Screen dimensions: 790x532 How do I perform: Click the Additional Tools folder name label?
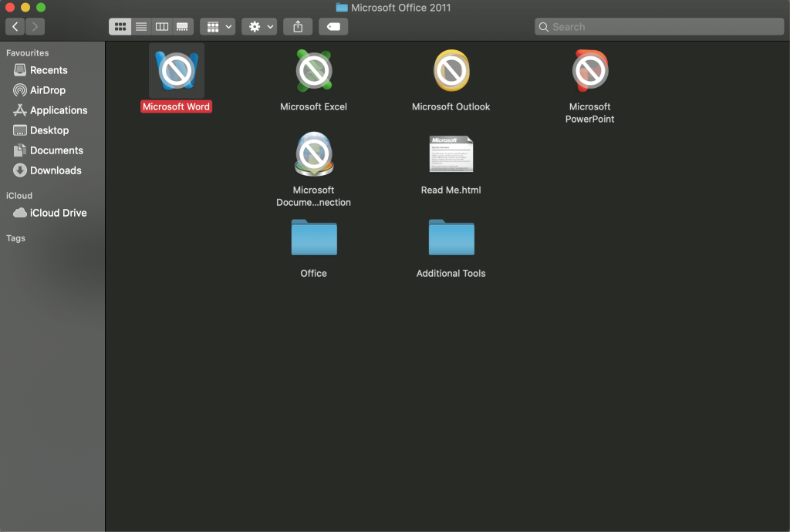point(451,273)
